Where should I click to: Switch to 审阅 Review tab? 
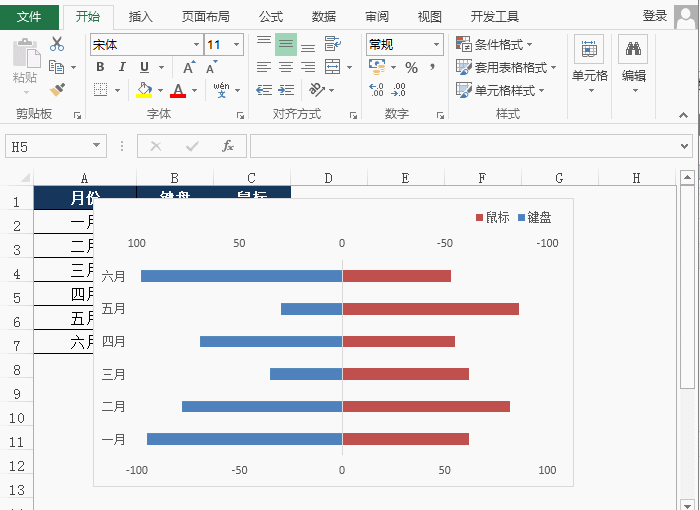coord(377,17)
